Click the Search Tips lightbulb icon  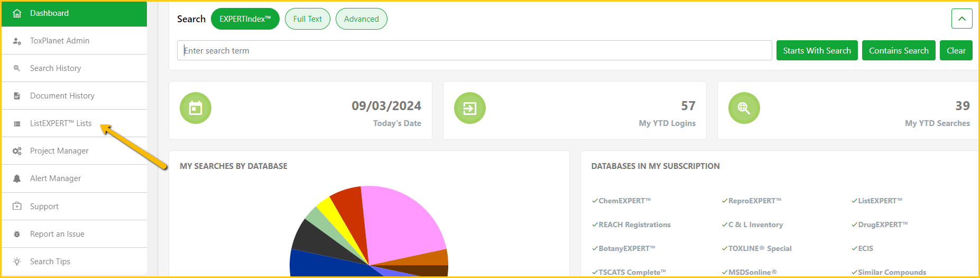(17, 262)
